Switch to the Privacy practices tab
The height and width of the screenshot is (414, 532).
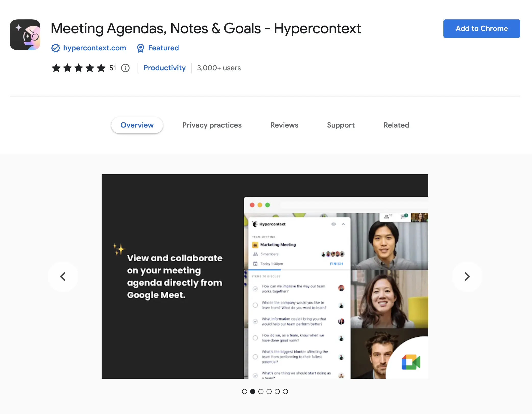point(212,125)
